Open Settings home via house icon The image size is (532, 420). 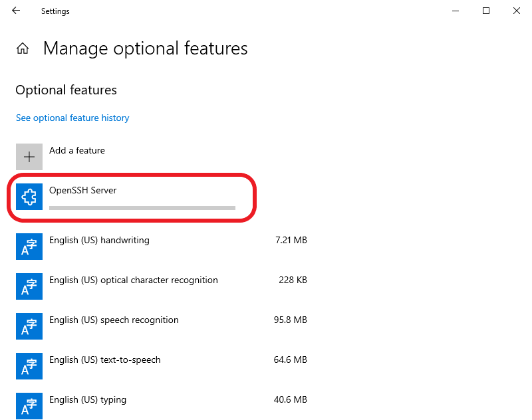pos(23,49)
